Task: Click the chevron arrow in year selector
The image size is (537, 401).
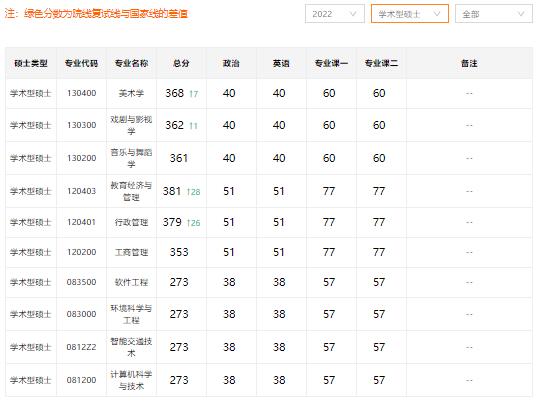Action: [x=353, y=14]
